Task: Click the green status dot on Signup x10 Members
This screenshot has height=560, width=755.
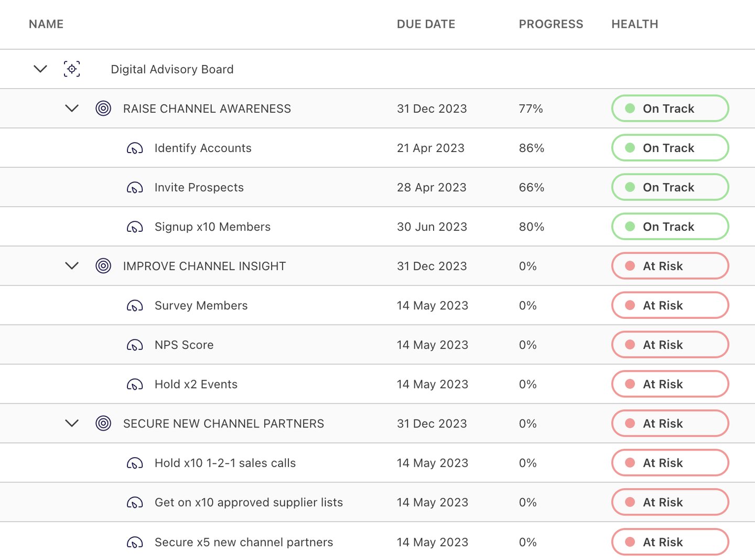Action: coord(631,226)
